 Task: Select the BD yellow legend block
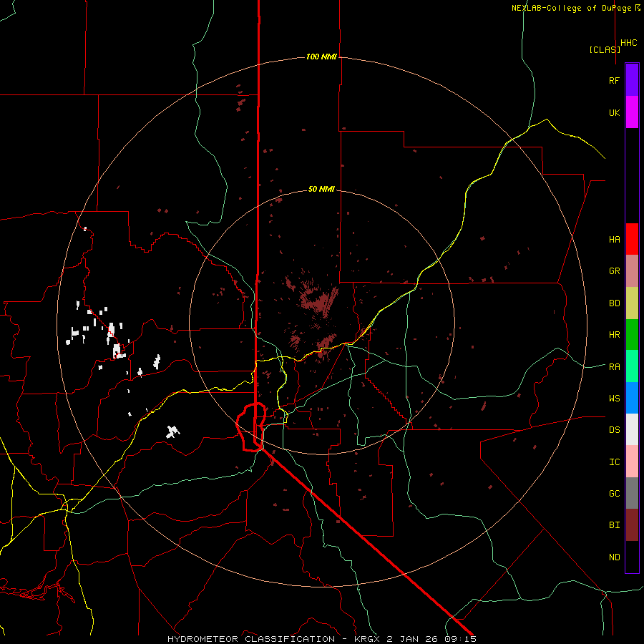632,303
